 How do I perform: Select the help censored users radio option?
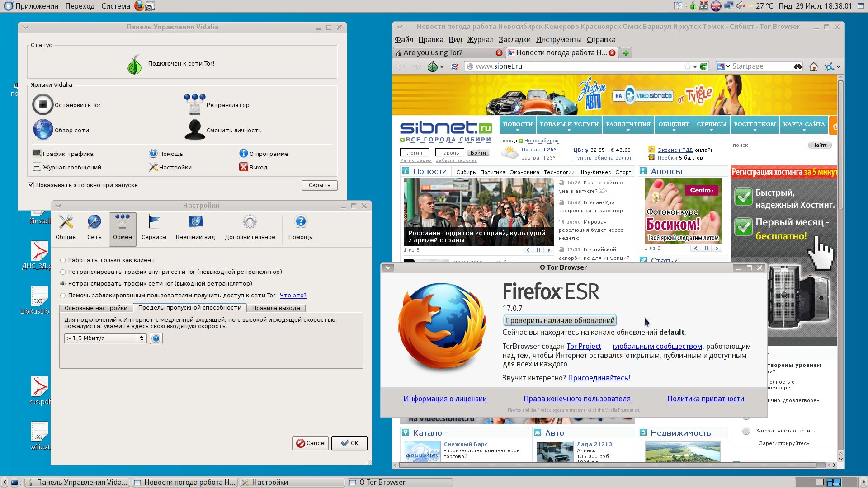[63, 296]
